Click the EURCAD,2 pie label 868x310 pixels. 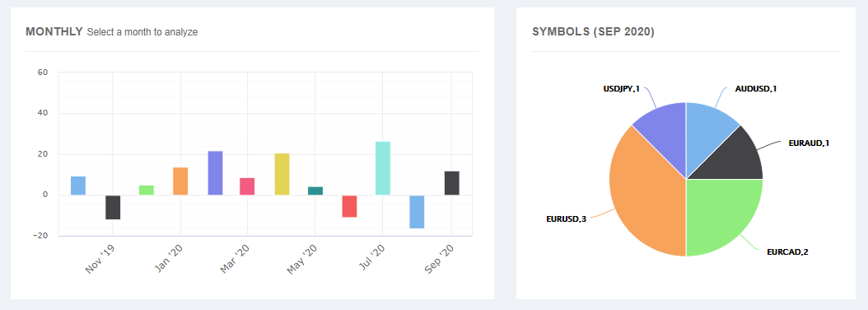pyautogui.click(x=788, y=251)
